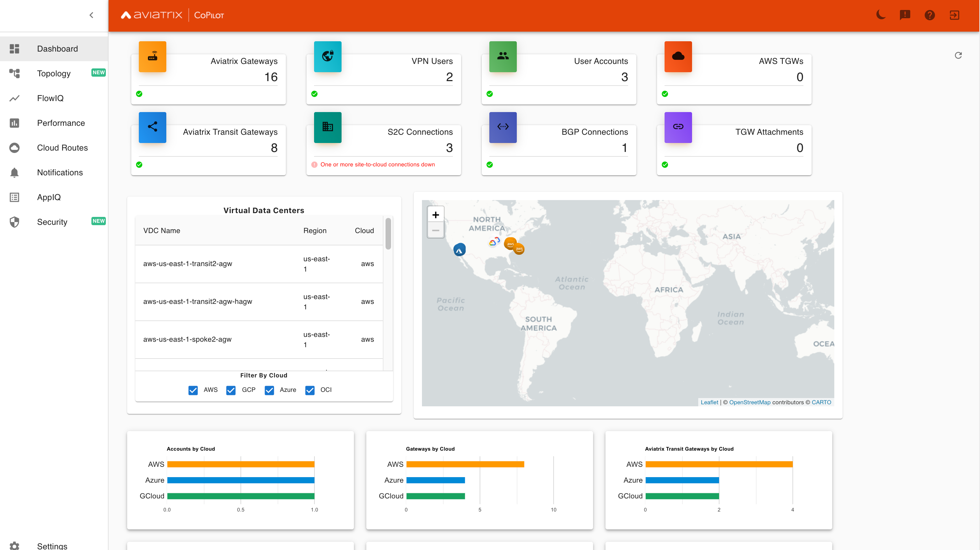Open the feedback message icon
This screenshot has height=550, width=980.
click(x=905, y=15)
